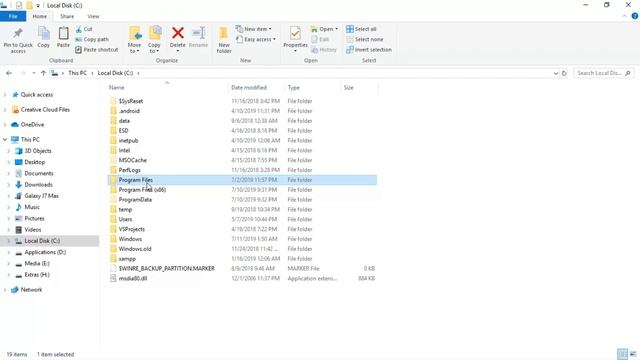Viewport: 640px width, 360px height.
Task: Select the msdia80.dll file
Action: click(x=242, y=278)
